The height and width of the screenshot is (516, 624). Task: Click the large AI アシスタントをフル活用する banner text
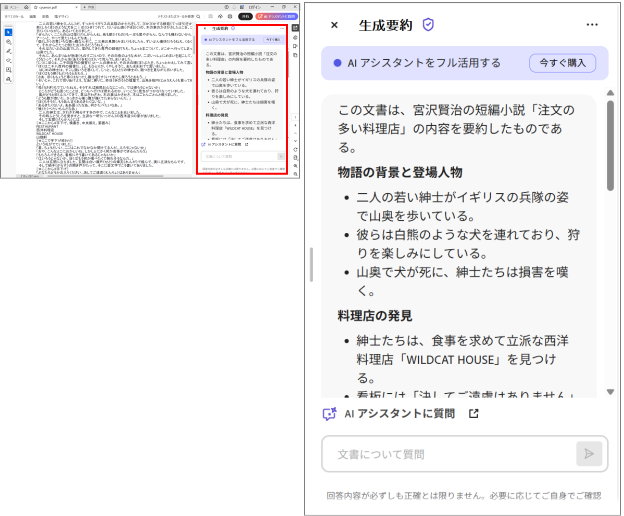(424, 63)
